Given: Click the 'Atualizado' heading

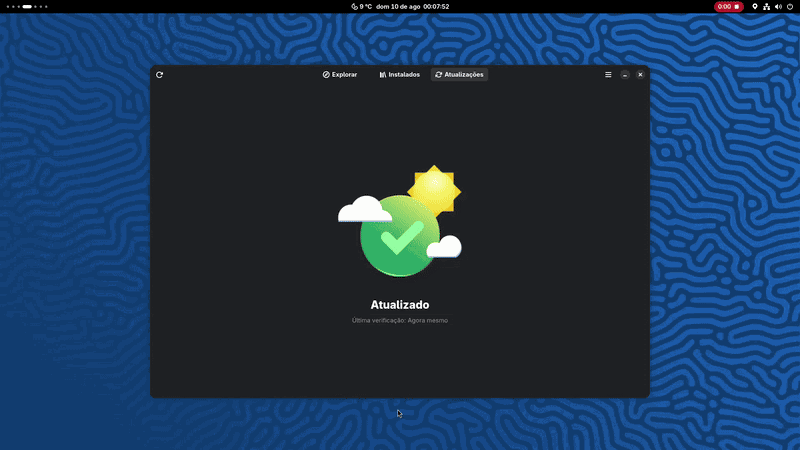Looking at the screenshot, I should click(400, 305).
